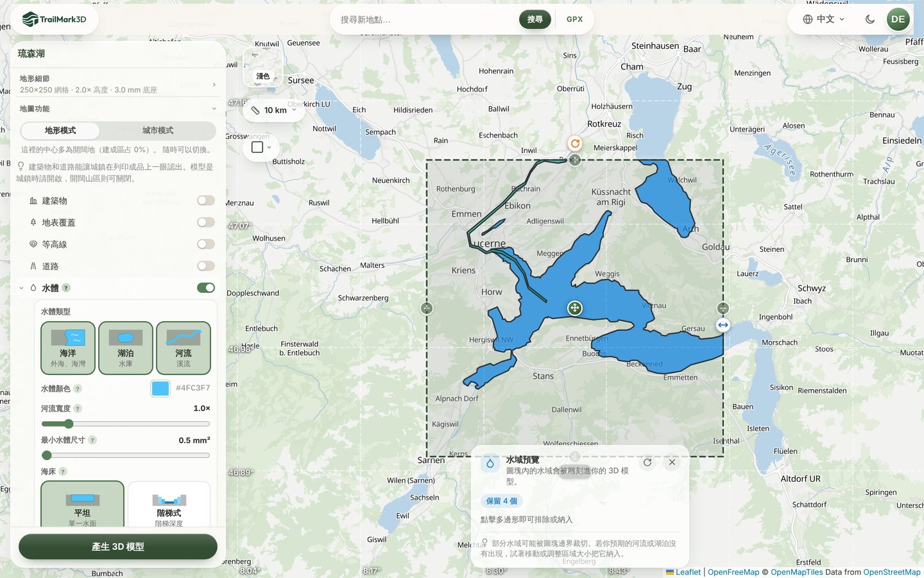Toggle the 湖泊 water type card
Image resolution: width=924 pixels, height=578 pixels.
pyautogui.click(x=126, y=348)
